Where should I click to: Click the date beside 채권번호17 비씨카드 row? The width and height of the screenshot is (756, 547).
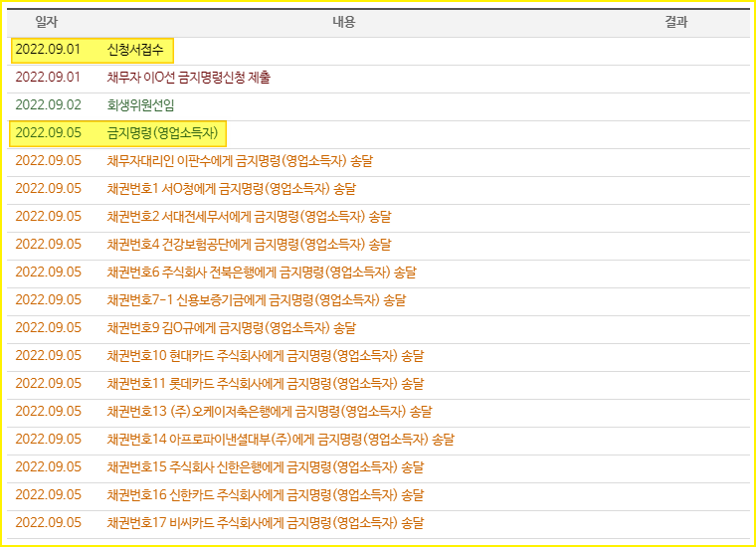tap(48, 523)
